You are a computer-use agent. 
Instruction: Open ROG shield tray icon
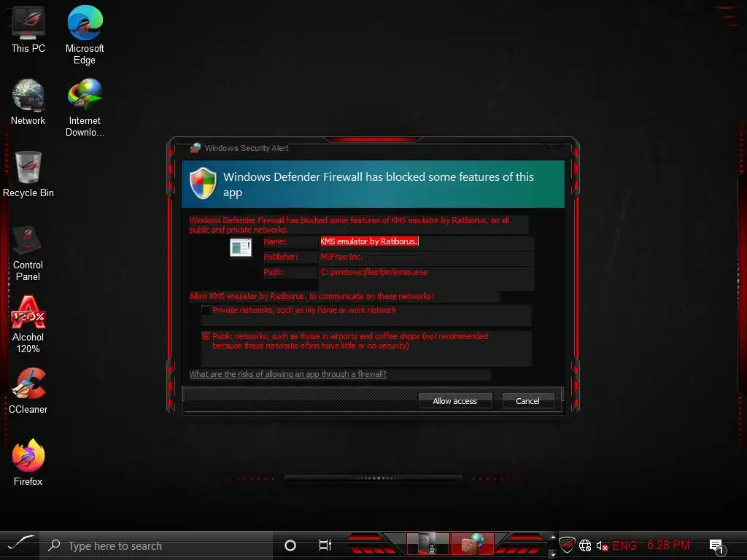click(x=567, y=544)
